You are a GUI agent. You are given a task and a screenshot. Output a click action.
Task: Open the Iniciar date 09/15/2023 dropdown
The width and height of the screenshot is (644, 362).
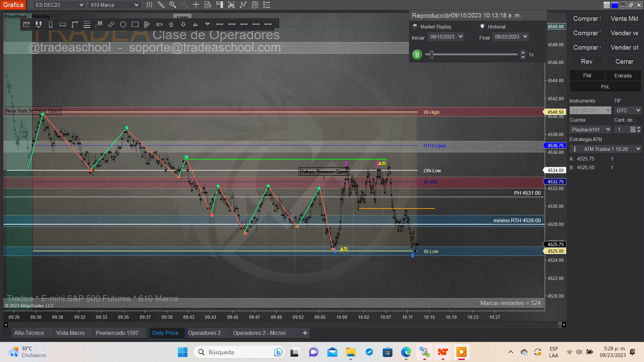pyautogui.click(x=446, y=37)
